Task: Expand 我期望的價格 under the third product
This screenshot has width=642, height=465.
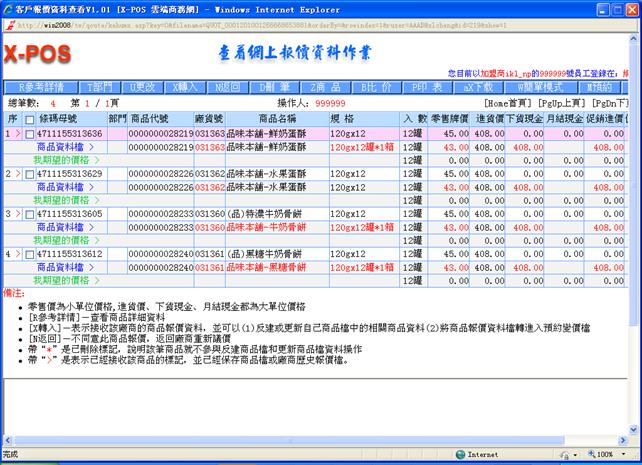Action: pos(64,241)
